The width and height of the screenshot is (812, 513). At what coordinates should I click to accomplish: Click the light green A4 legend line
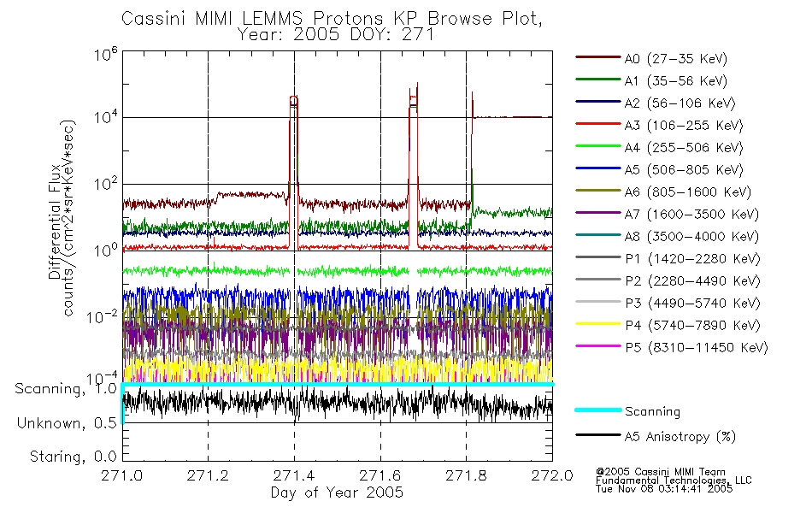tap(597, 146)
